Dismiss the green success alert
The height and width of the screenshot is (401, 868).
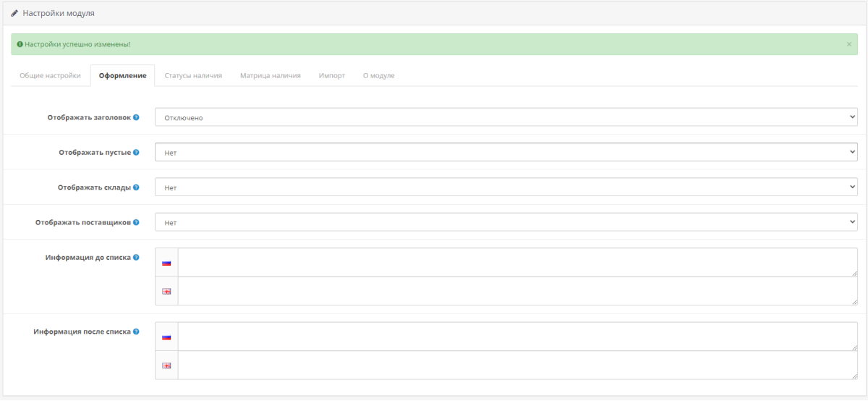[x=848, y=44]
